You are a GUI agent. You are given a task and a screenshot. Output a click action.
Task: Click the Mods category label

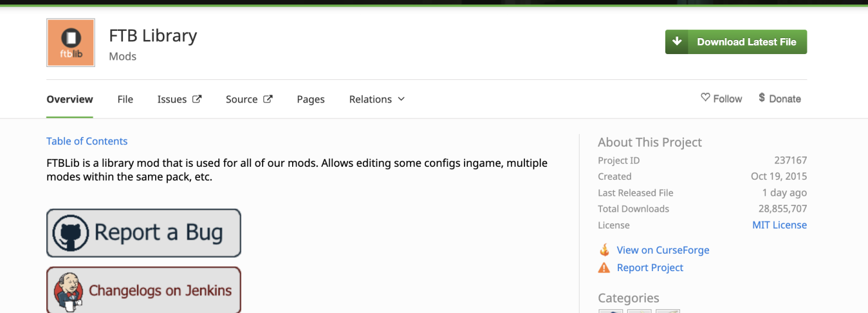click(x=122, y=56)
